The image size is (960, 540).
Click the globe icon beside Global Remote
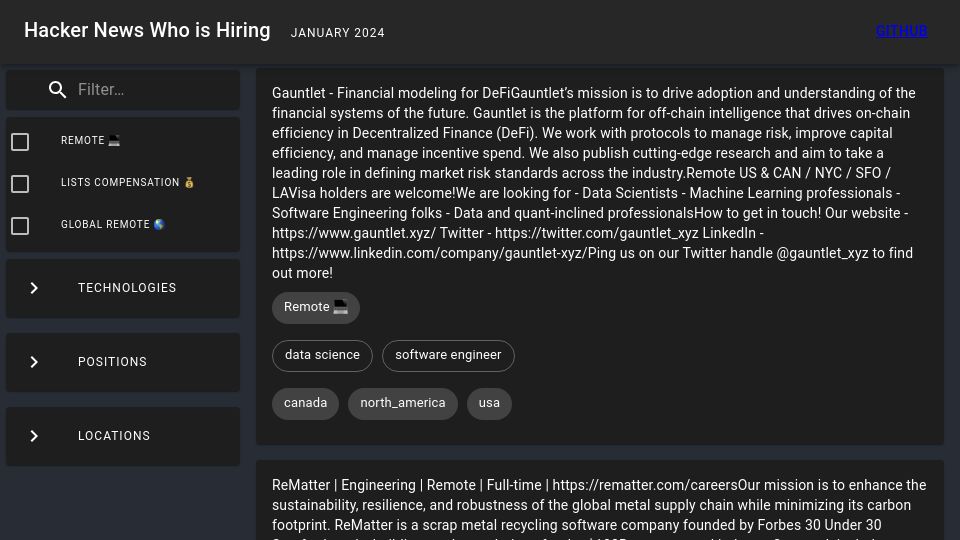tap(159, 225)
